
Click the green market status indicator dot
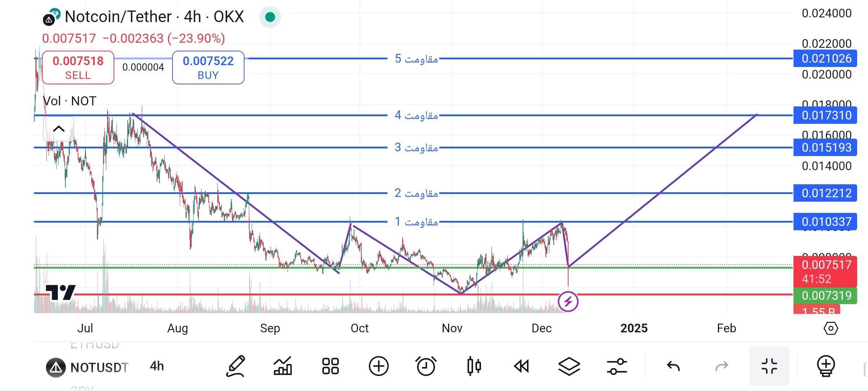pos(270,17)
